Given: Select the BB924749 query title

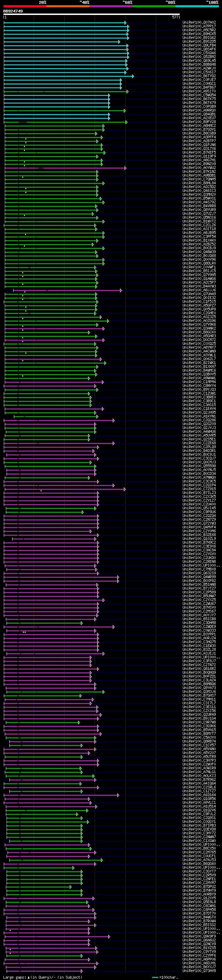Looking at the screenshot, I should [x=13, y=11].
